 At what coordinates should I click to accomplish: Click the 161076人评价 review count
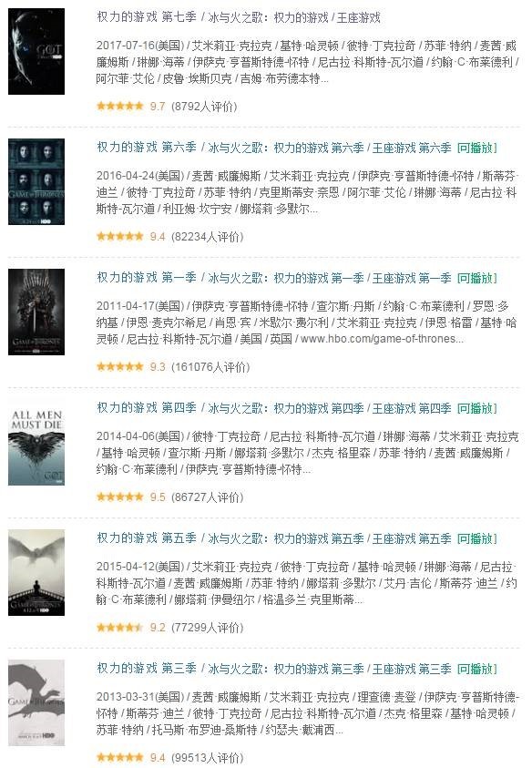(x=210, y=367)
